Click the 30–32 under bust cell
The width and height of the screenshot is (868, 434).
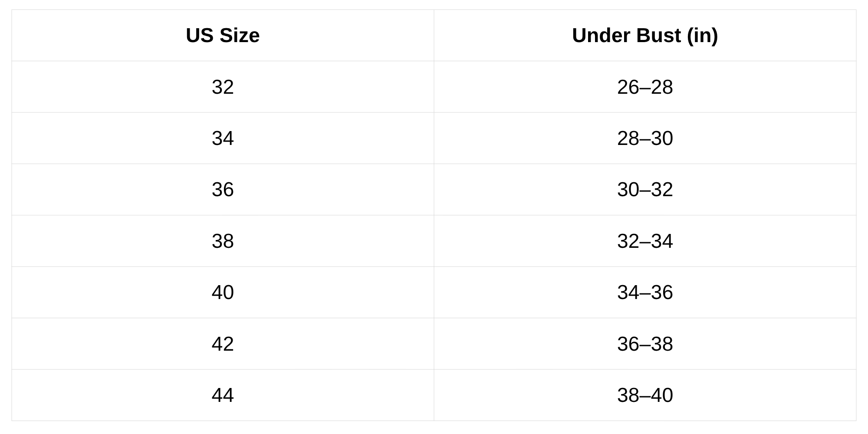(645, 190)
